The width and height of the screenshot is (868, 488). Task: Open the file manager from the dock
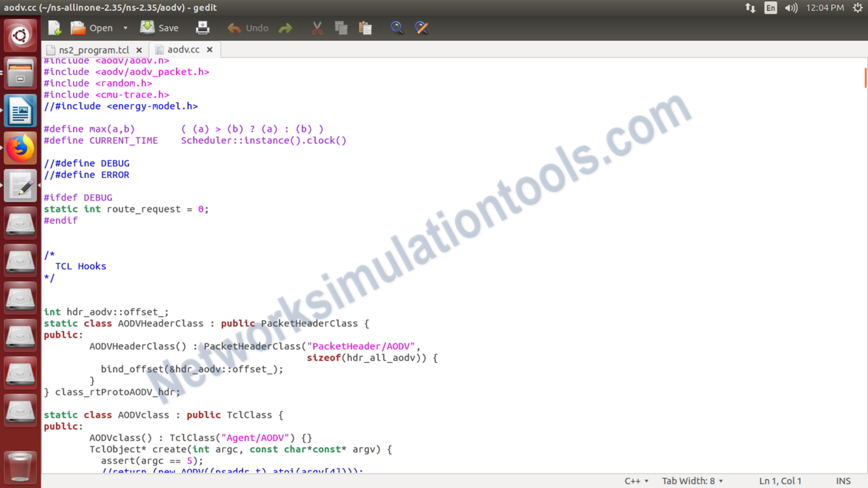[20, 73]
